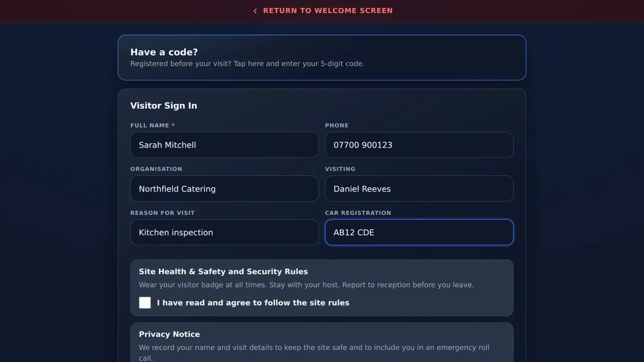Click the Return to Welcome Screen link
Screen dimensions: 644x362
[322, 11]
